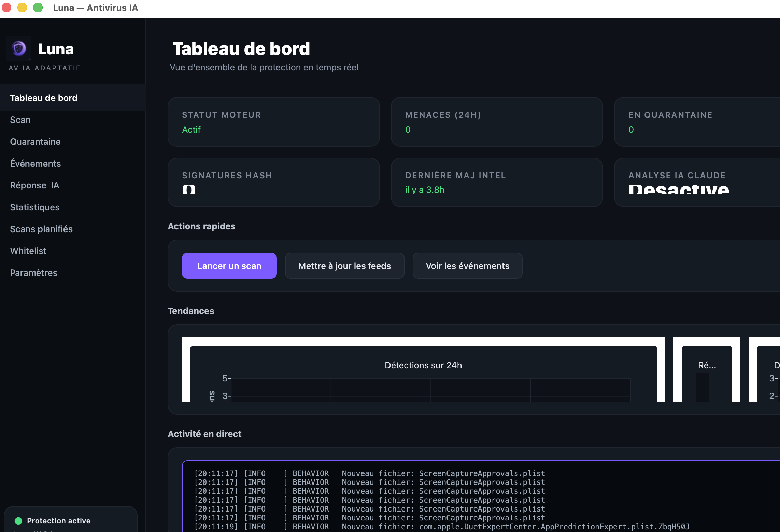Screen dimensions: 780x532
Task: Open the Quarantaine page
Action: coord(73,142)
